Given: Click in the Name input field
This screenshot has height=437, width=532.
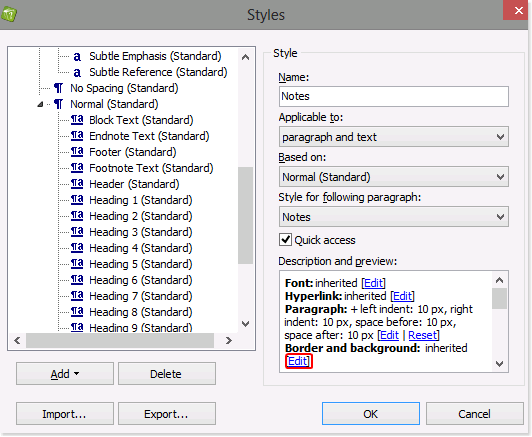Looking at the screenshot, I should tap(394, 96).
